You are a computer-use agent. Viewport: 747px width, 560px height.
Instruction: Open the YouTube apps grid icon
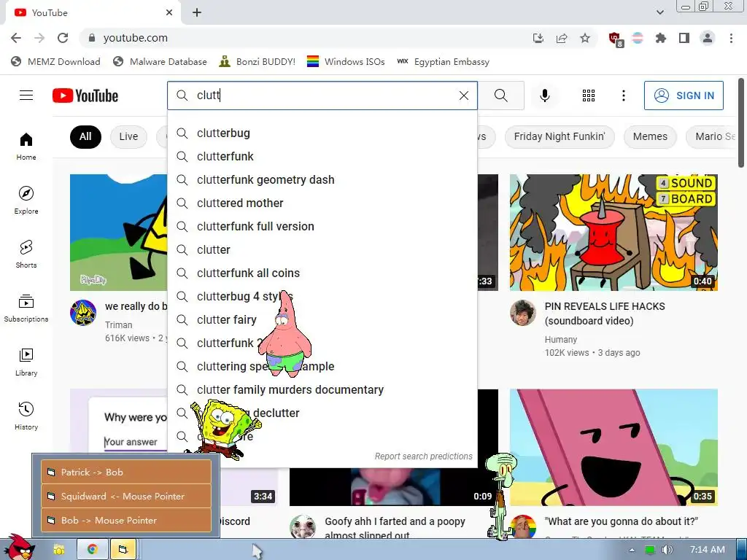(x=589, y=96)
